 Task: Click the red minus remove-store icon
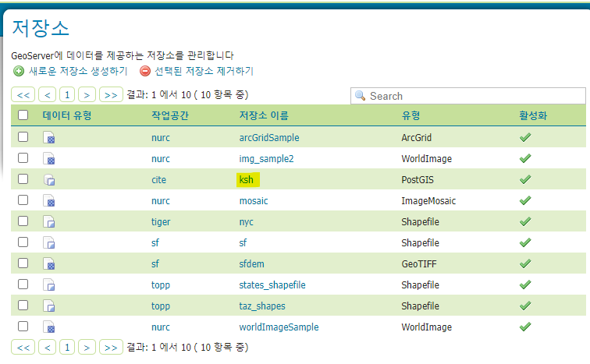pyautogui.click(x=145, y=71)
